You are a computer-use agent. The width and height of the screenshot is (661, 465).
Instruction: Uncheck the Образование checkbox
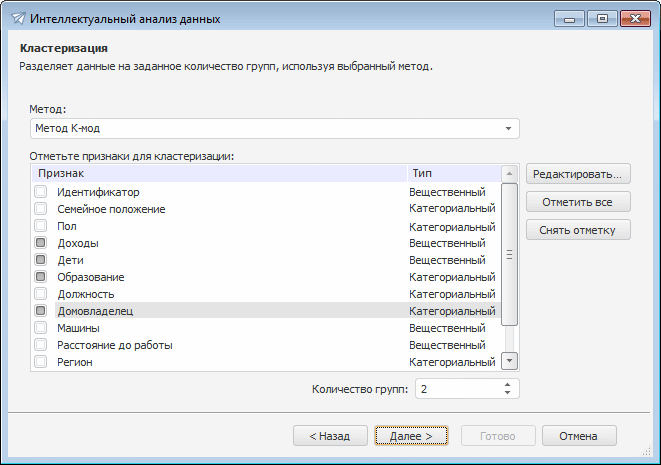41,277
